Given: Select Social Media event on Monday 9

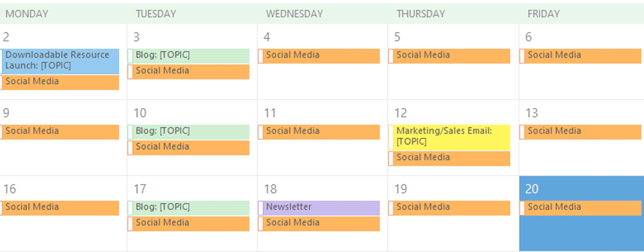Looking at the screenshot, I should [x=60, y=132].
